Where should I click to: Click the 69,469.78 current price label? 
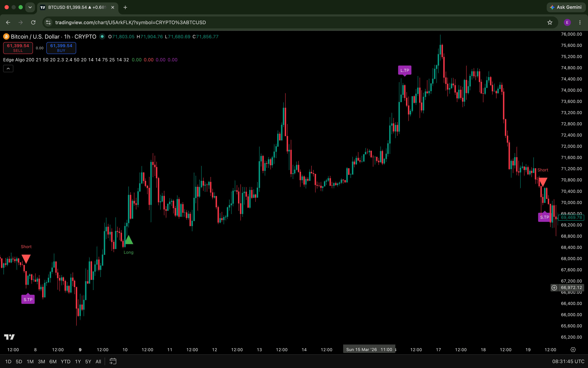571,218
